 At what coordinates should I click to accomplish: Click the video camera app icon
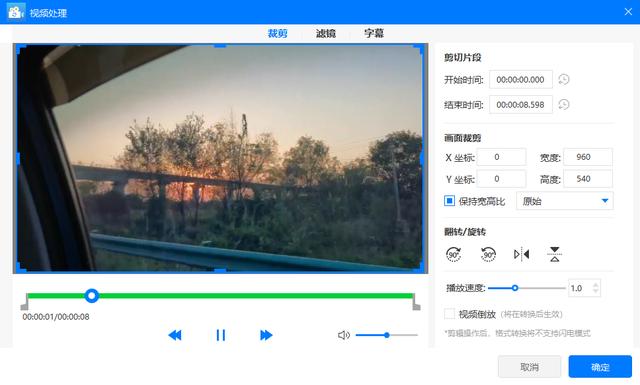point(16,12)
